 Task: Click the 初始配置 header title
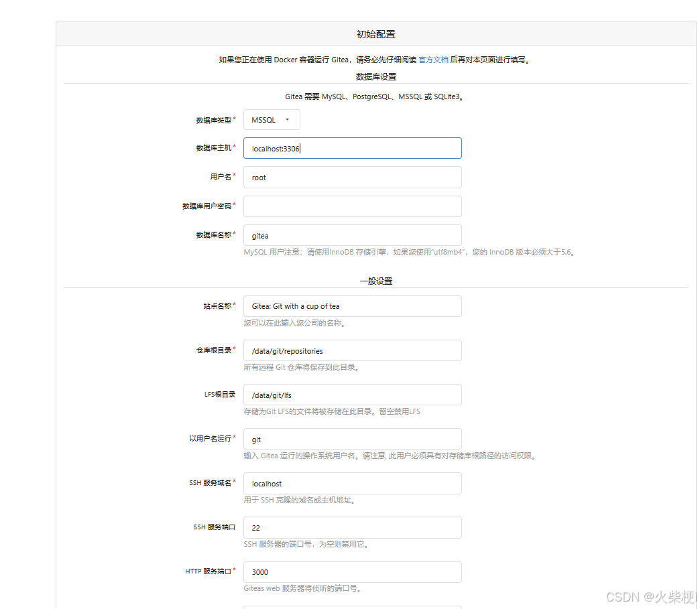(x=376, y=34)
